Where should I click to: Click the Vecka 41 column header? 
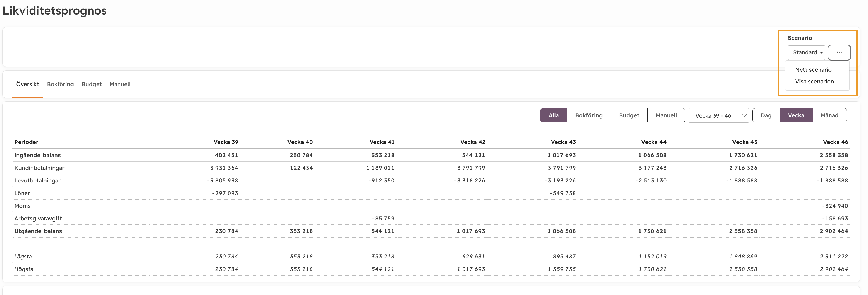[x=382, y=142]
